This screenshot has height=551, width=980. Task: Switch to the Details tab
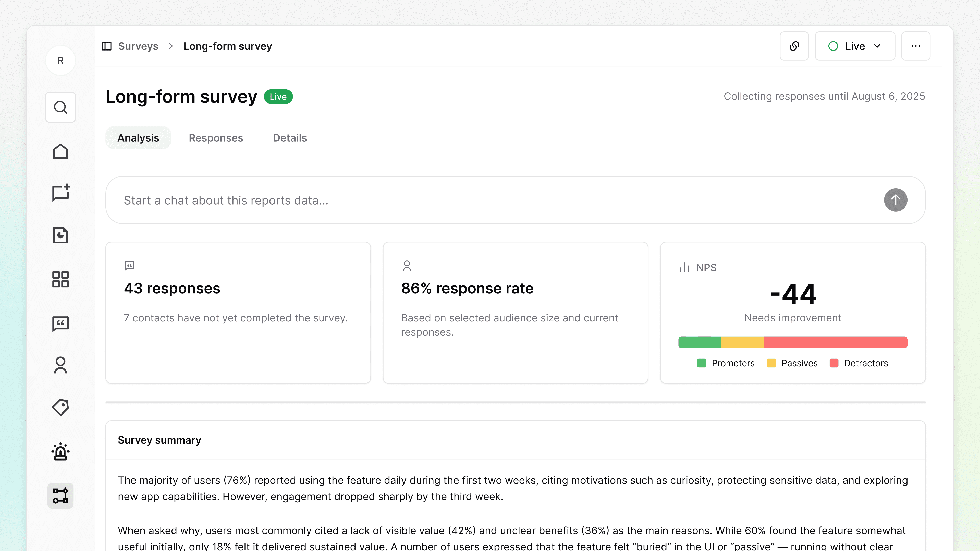point(289,138)
